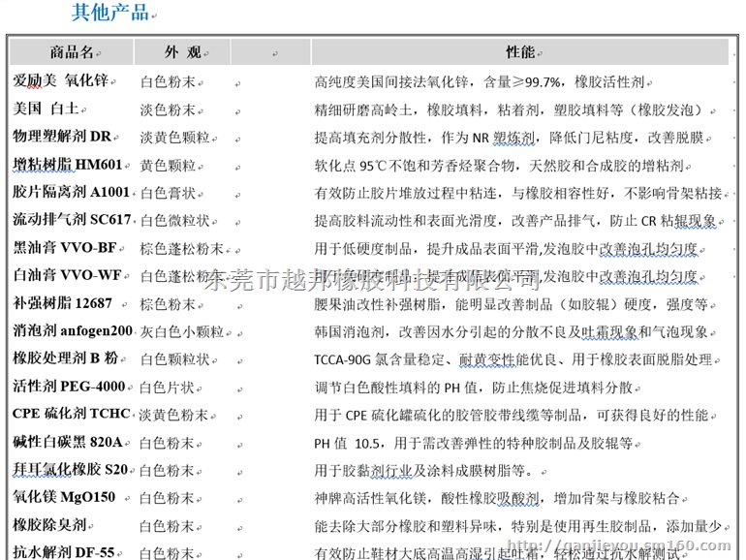746x560 pixels.
Task: Select the 外观 column header
Action: (182, 52)
